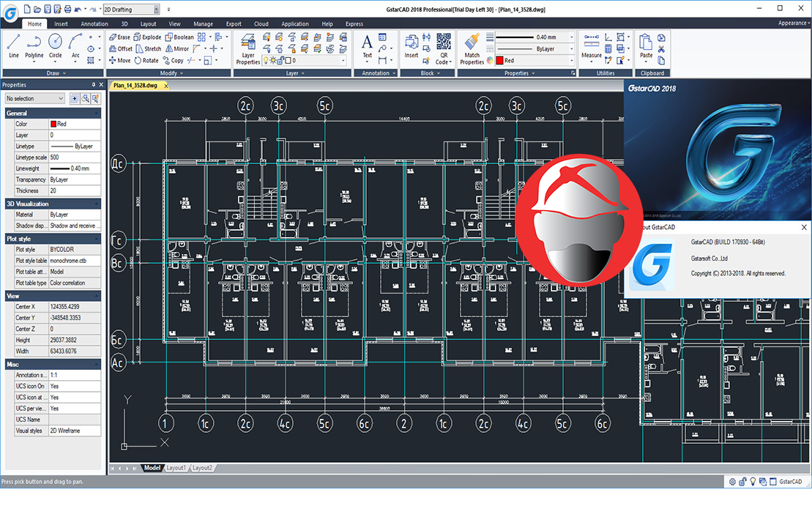Toggle the layer lock icon
Image resolution: width=812 pixels, height=517 pixels.
[x=280, y=61]
